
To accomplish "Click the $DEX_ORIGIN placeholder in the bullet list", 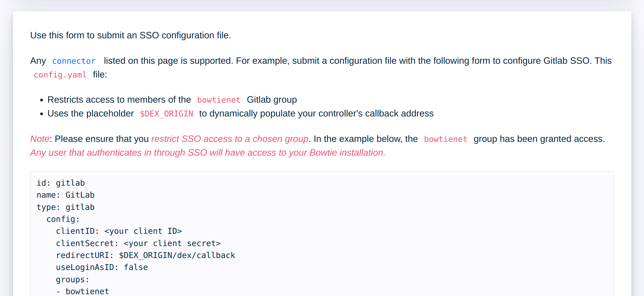I will coord(166,114).
